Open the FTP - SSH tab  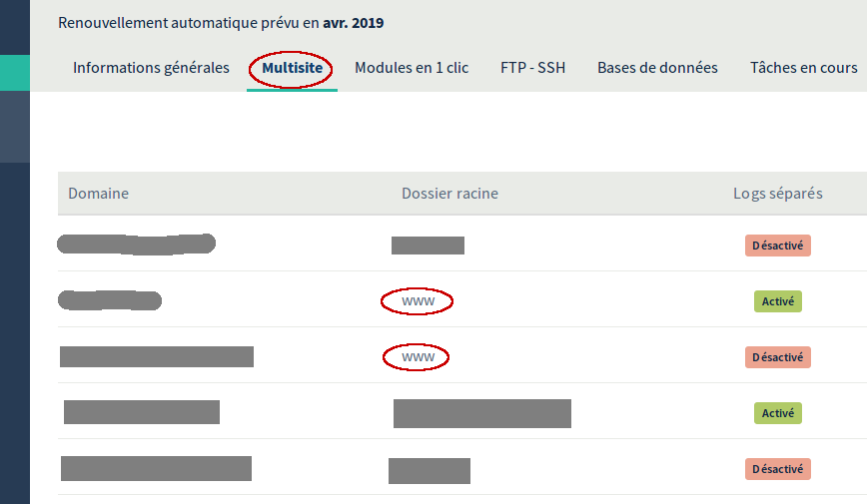pos(532,68)
